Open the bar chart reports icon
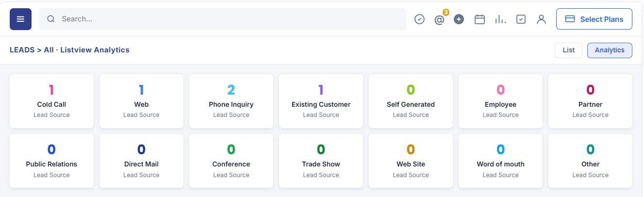The width and height of the screenshot is (644, 197). 500,19
